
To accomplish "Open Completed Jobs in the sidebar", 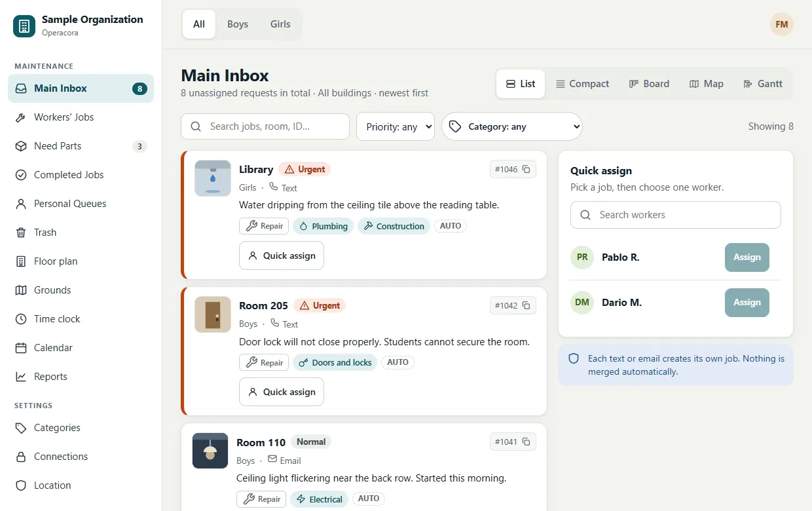I will pos(81,175).
